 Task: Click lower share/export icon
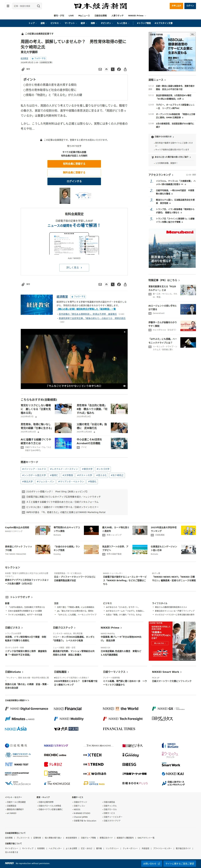pyautogui.click(x=125, y=284)
